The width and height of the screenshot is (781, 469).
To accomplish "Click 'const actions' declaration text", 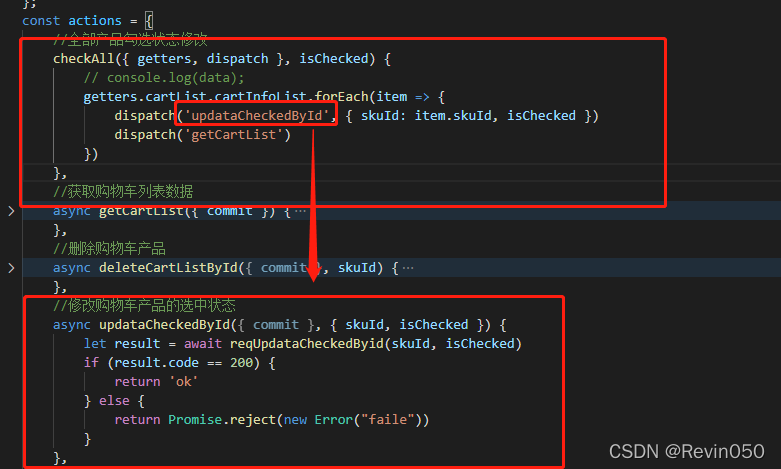I will click(72, 21).
